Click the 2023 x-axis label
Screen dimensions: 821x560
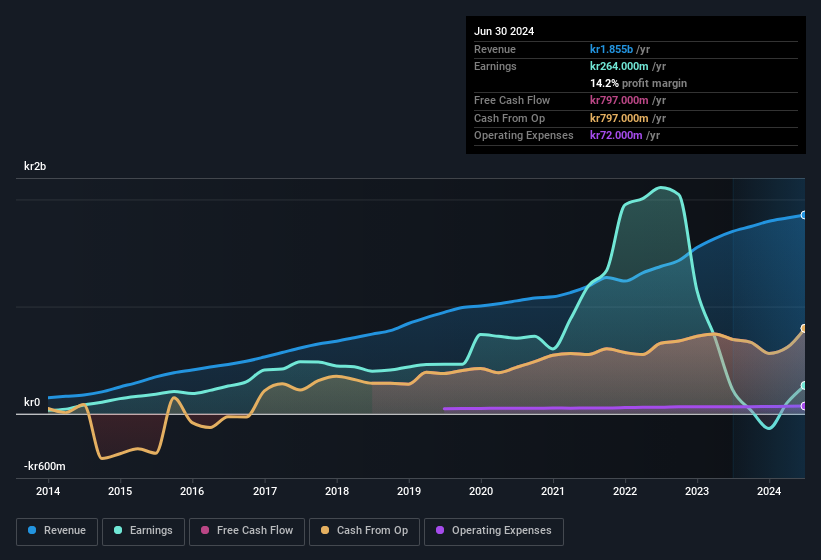(x=697, y=491)
